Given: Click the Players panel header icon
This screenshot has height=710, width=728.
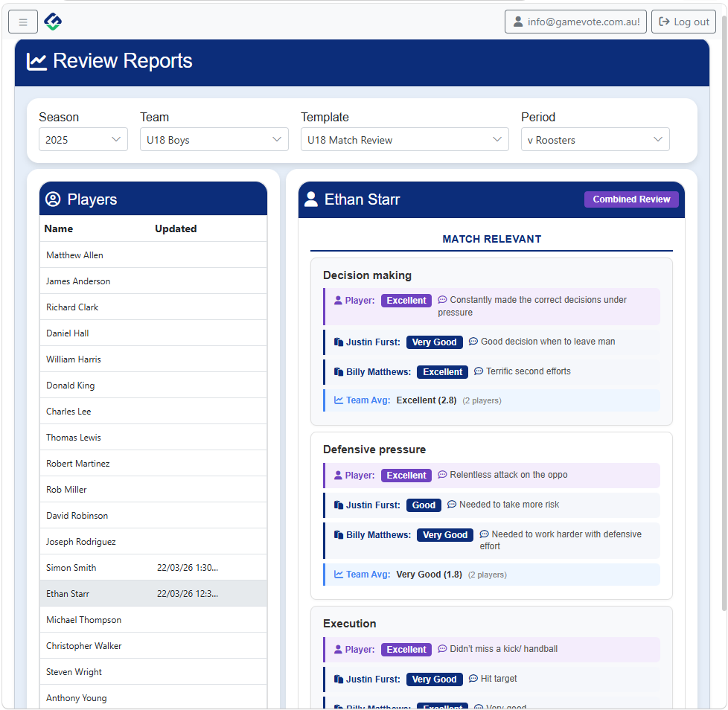Looking at the screenshot, I should pyautogui.click(x=52, y=199).
